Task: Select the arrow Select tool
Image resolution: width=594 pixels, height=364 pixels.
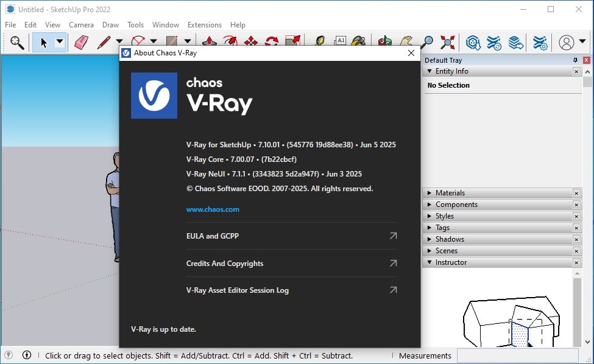Action: 44,43
